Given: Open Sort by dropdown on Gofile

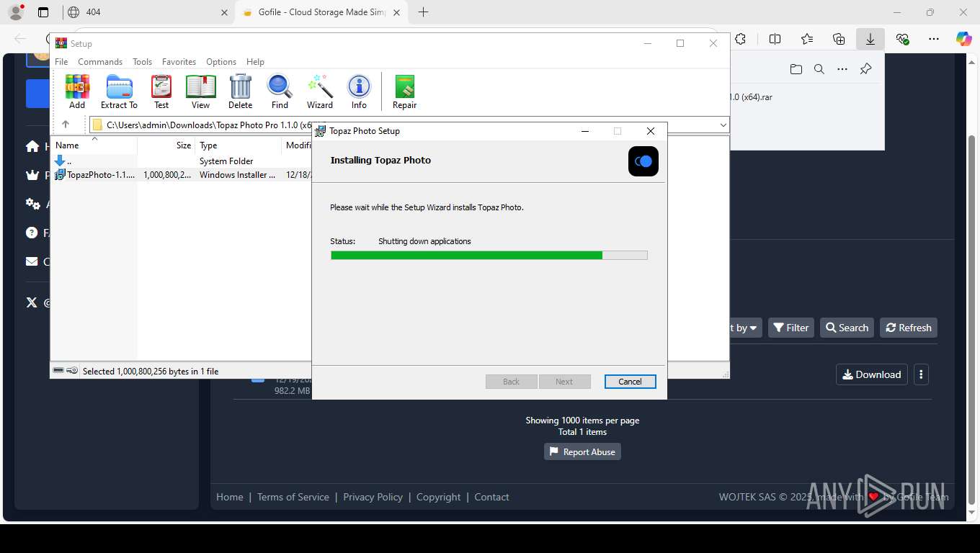Looking at the screenshot, I should tap(745, 328).
